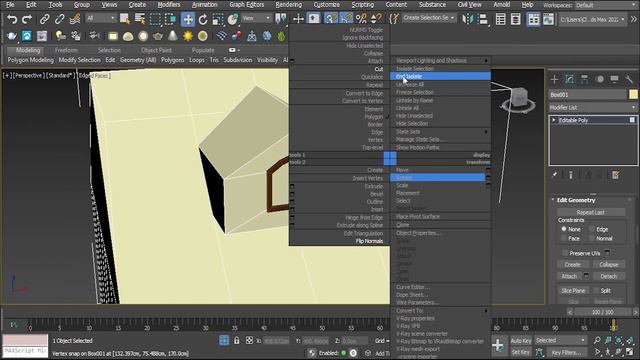Open the Create Selection Set dropdown
Screen dimensions: 640x360
(429, 18)
